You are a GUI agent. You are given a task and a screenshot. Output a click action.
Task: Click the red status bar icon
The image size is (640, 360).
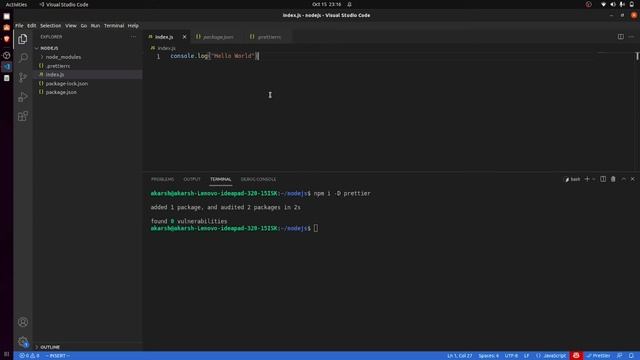[x=576, y=356]
